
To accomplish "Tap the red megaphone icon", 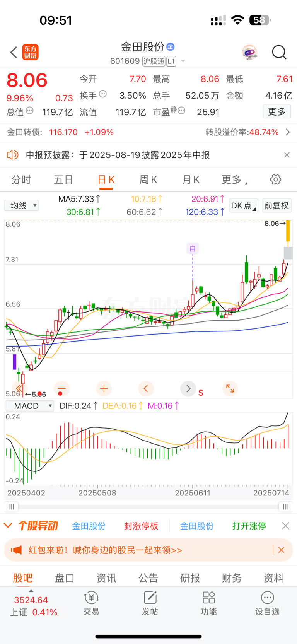I will [16, 550].
